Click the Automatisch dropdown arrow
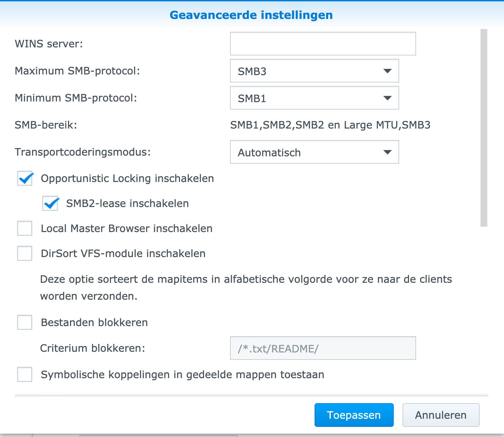 pos(387,152)
